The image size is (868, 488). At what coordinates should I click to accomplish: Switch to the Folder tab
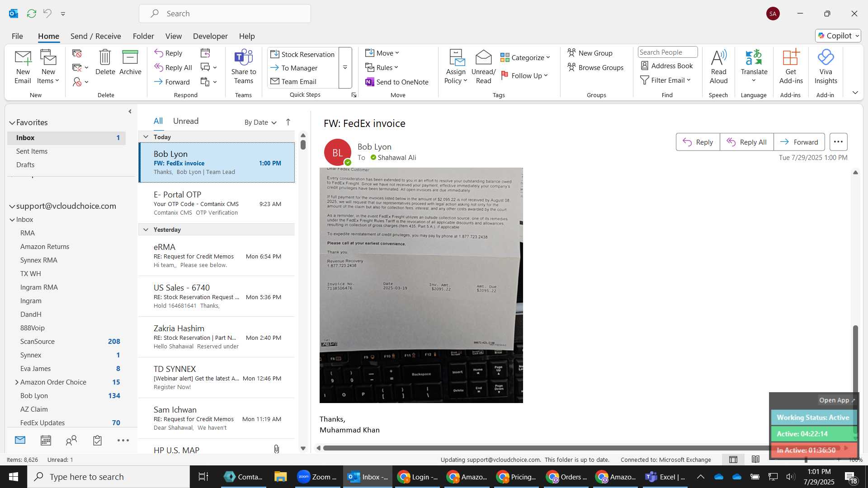[143, 36]
